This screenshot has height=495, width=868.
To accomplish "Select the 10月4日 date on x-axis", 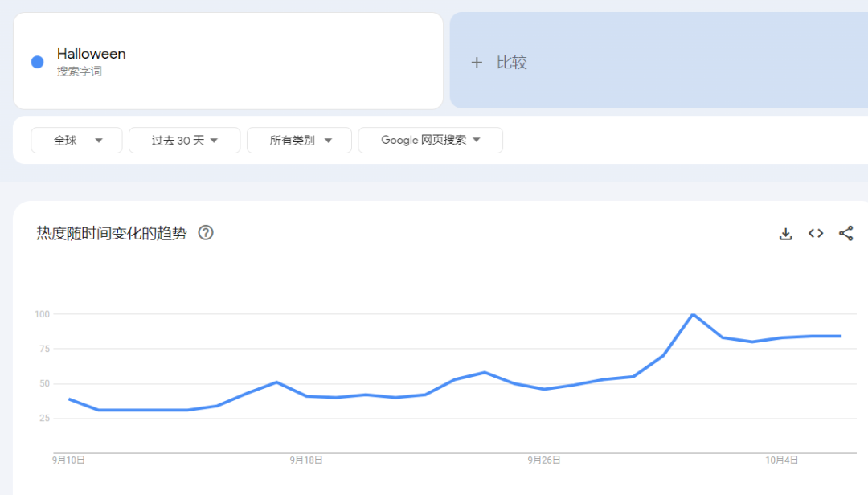I will click(781, 460).
